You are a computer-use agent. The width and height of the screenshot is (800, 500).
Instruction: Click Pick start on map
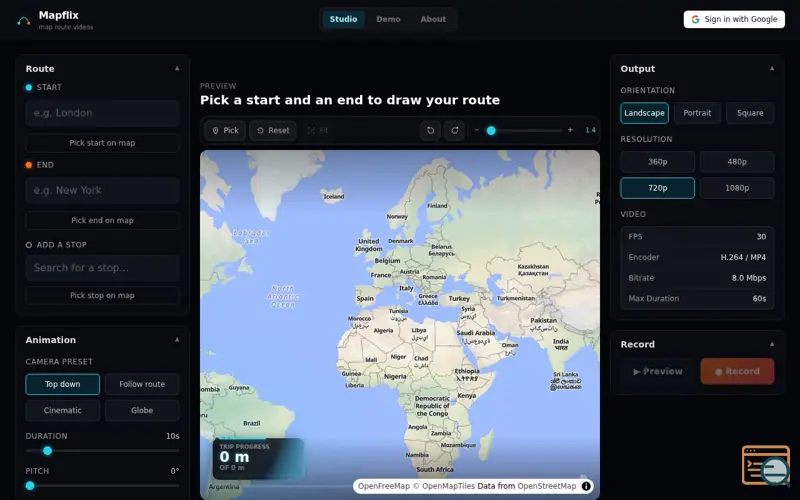pyautogui.click(x=103, y=143)
